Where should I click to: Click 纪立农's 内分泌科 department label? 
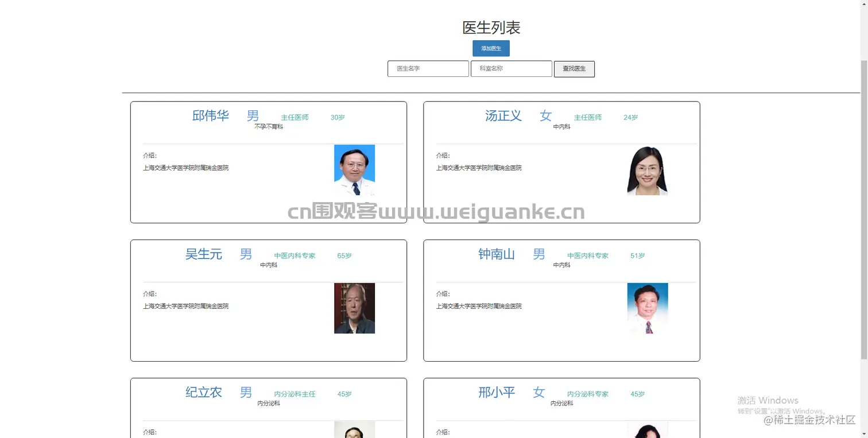(x=269, y=404)
